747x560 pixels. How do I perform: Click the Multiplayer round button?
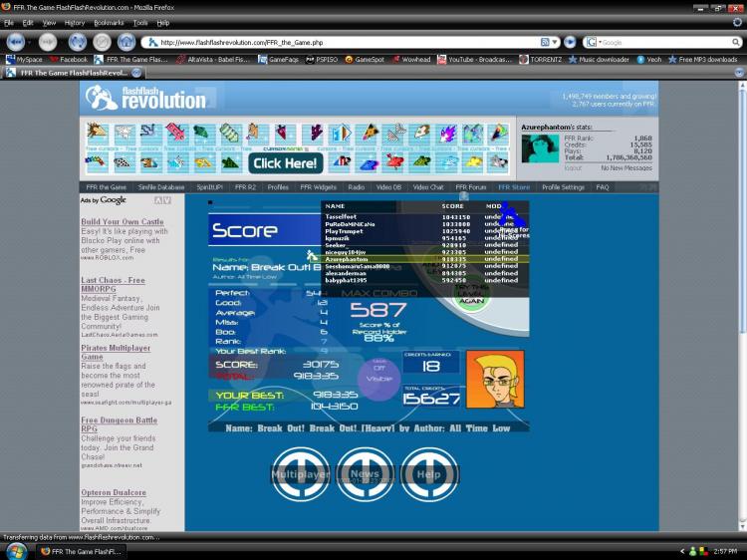(301, 474)
